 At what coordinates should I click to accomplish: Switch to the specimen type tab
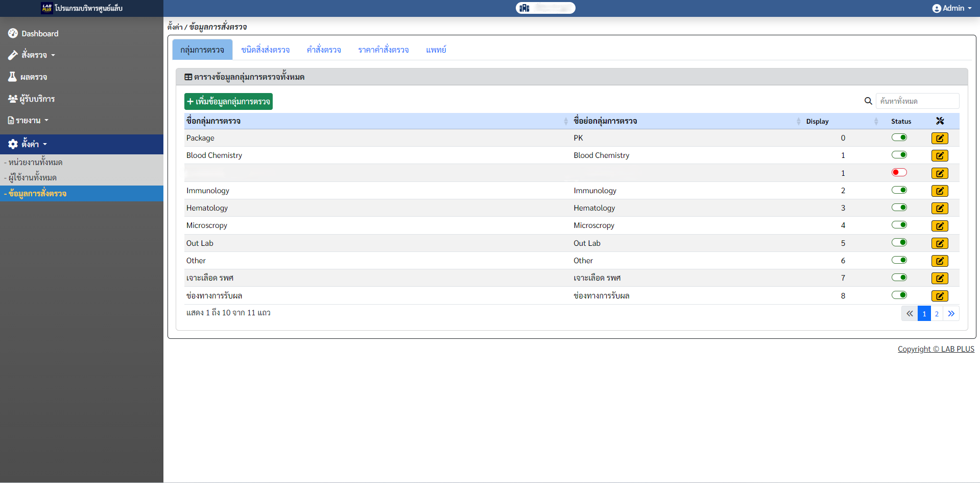coord(265,50)
